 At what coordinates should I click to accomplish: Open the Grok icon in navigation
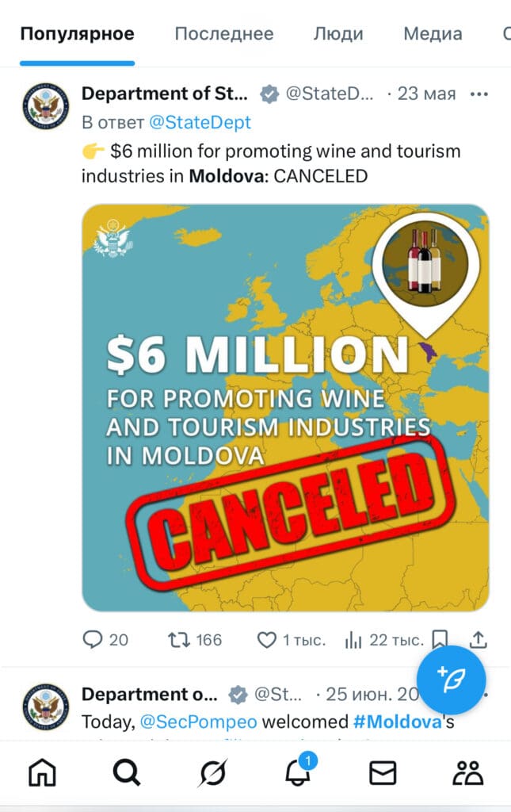tap(212, 772)
